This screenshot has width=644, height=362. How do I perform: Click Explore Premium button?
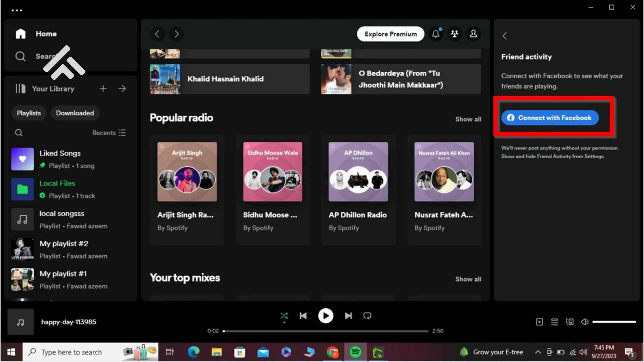(390, 34)
